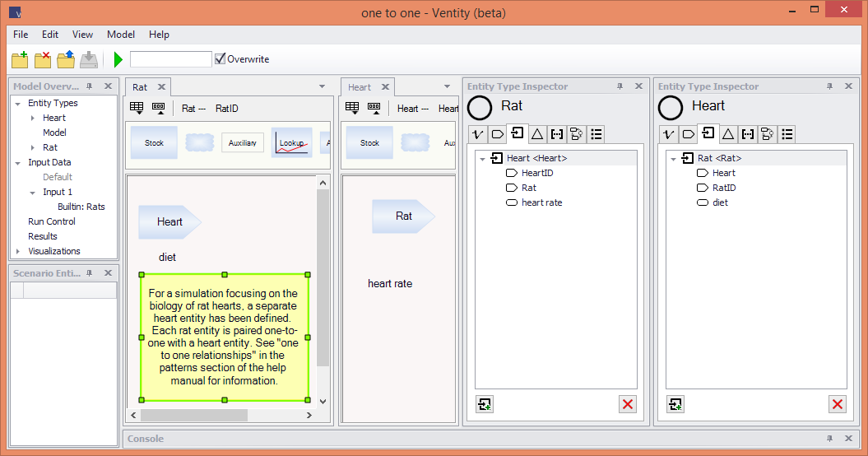Image resolution: width=868 pixels, height=456 pixels.
Task: Open the list tab in Heart inspector
Action: coord(787,134)
